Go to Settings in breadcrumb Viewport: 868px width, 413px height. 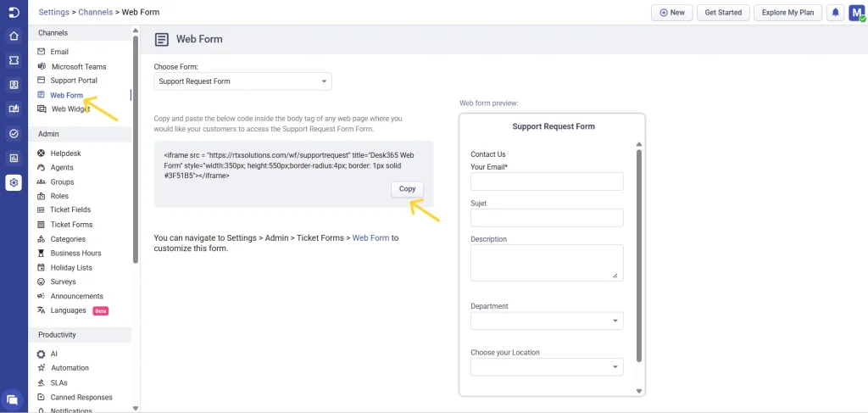(53, 12)
